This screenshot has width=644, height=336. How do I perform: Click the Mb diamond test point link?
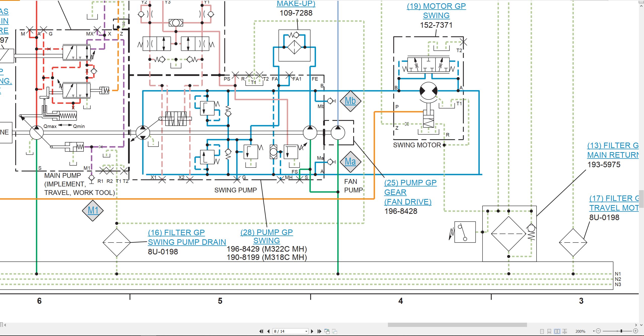(x=350, y=101)
